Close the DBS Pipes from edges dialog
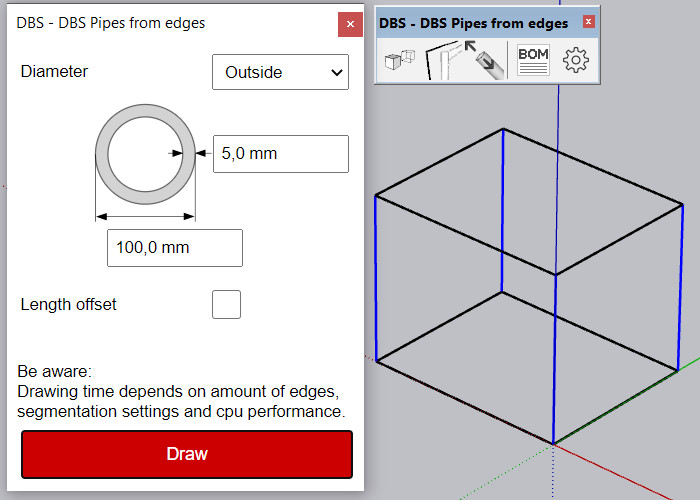This screenshot has height=500, width=700. (350, 24)
